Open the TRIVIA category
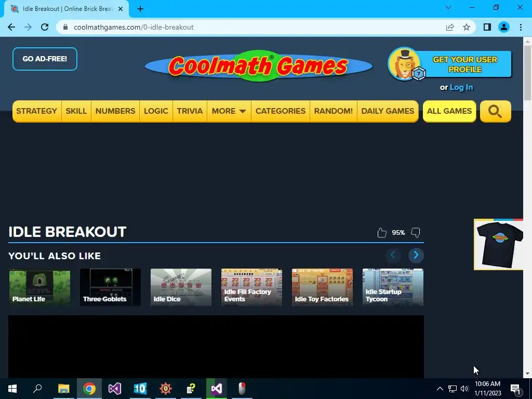 190,111
